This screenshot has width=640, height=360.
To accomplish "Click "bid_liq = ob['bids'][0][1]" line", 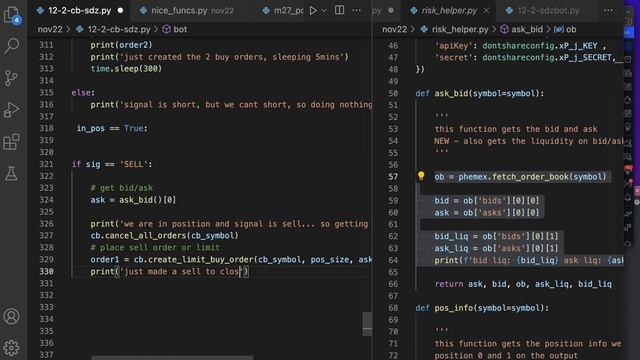I will click(x=496, y=236).
